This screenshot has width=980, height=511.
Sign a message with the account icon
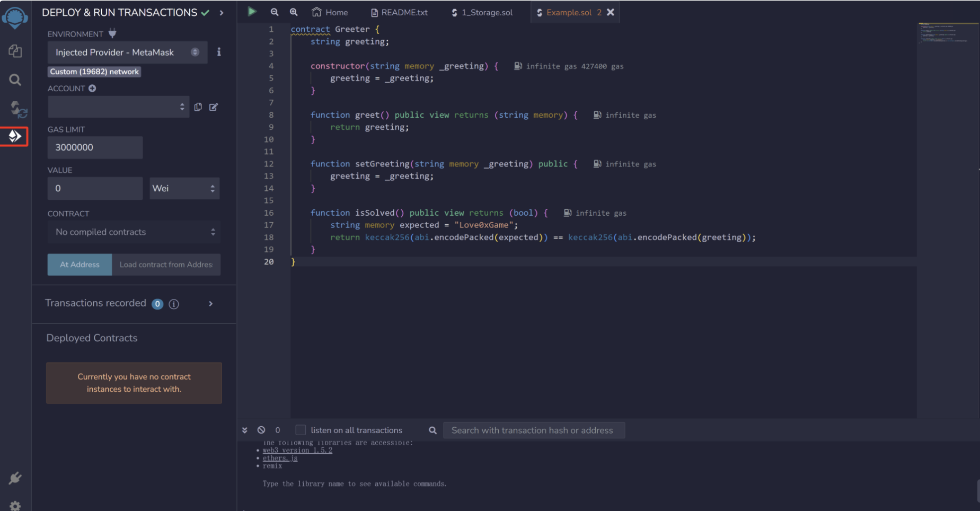(214, 107)
